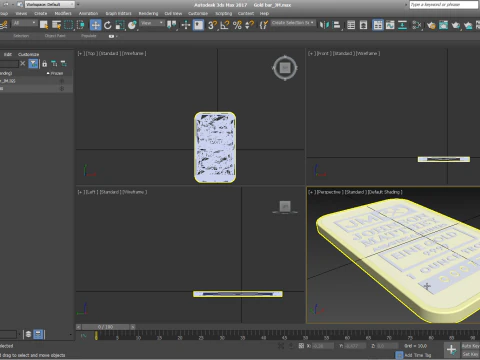Viewport: 480px width, 360px height.
Task: Toggle the Percent Snap button
Action: [x=237, y=25]
